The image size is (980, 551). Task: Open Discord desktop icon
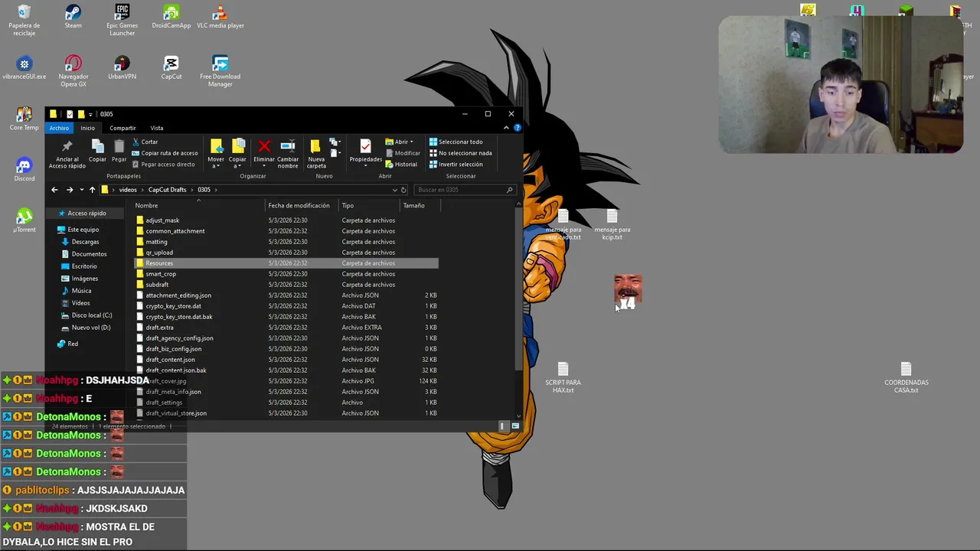pyautogui.click(x=24, y=170)
